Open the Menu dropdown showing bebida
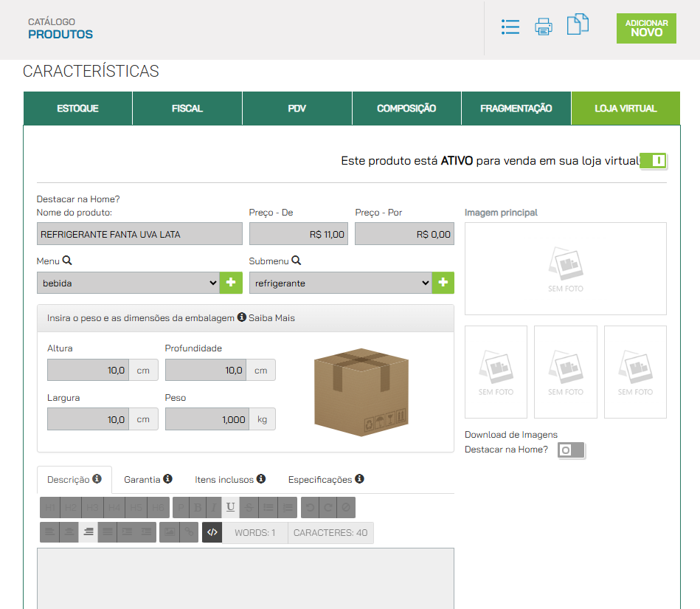700x609 pixels. coord(128,283)
